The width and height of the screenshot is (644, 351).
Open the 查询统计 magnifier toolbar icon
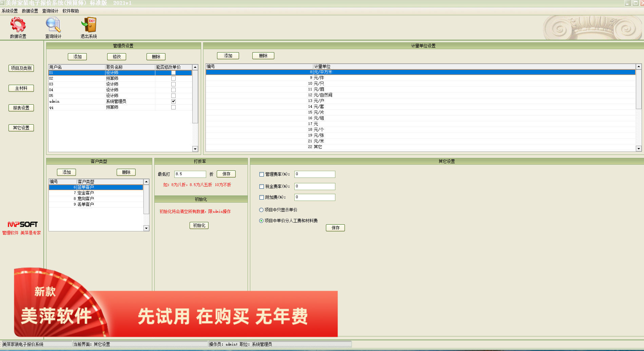pyautogui.click(x=53, y=28)
